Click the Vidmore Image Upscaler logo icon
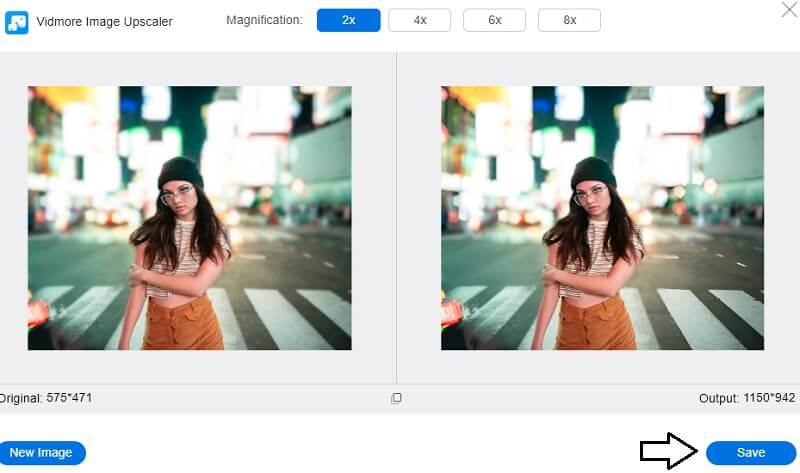 tap(17, 21)
